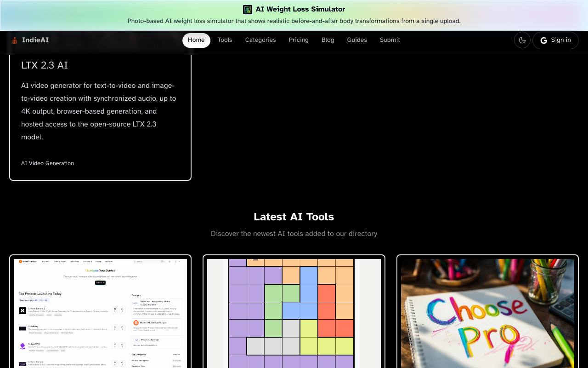
Task: Click the Sign in button text
Action: pyautogui.click(x=561, y=40)
